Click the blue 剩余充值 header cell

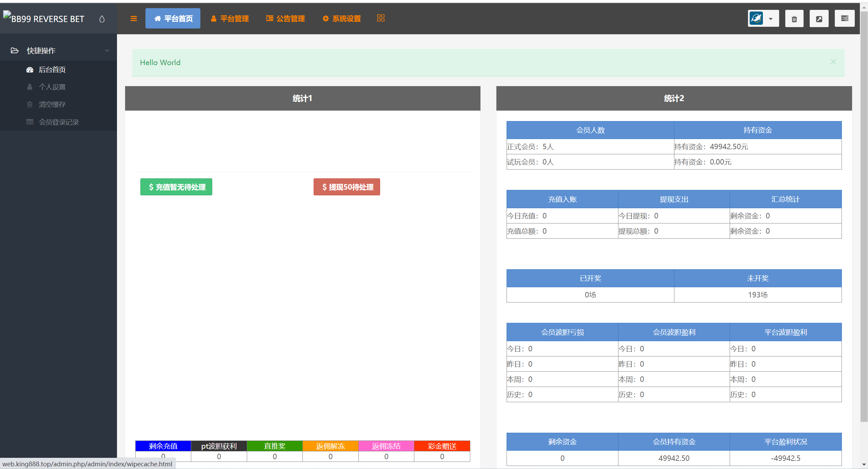163,446
